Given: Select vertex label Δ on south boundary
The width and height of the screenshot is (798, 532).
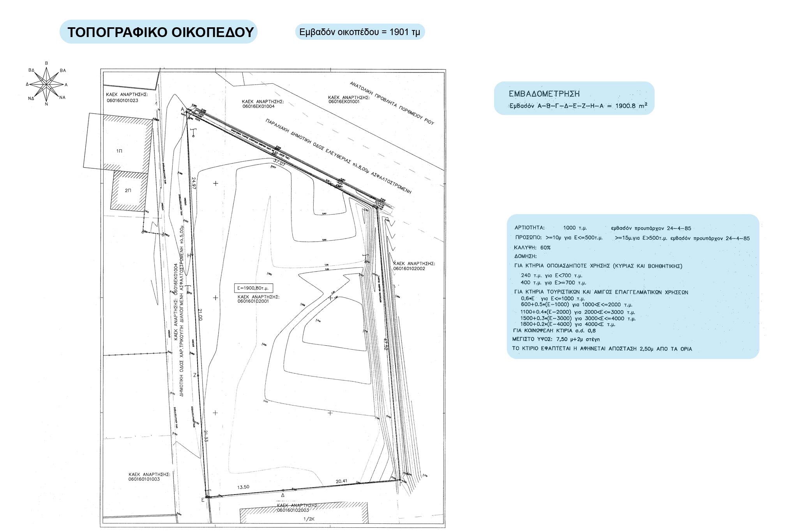Looking at the screenshot, I should click(283, 495).
